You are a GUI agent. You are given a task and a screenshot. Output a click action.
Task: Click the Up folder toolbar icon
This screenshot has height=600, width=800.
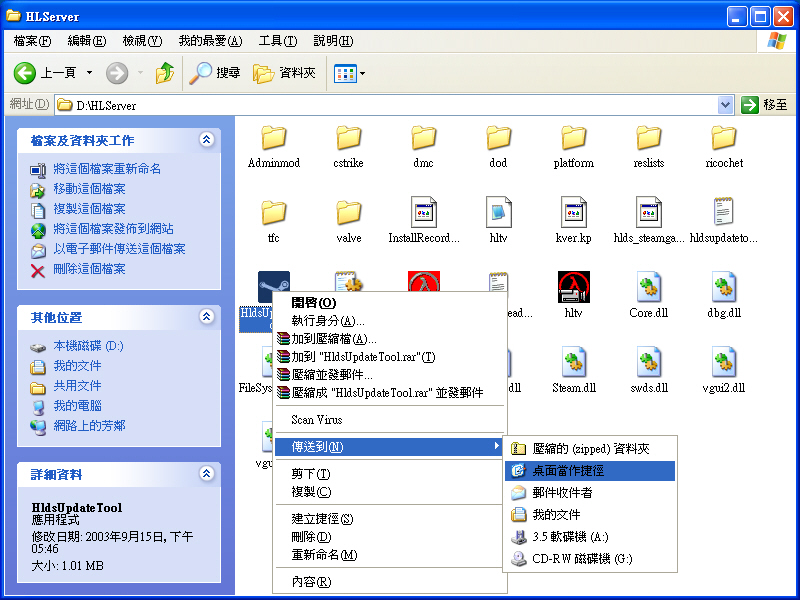165,73
